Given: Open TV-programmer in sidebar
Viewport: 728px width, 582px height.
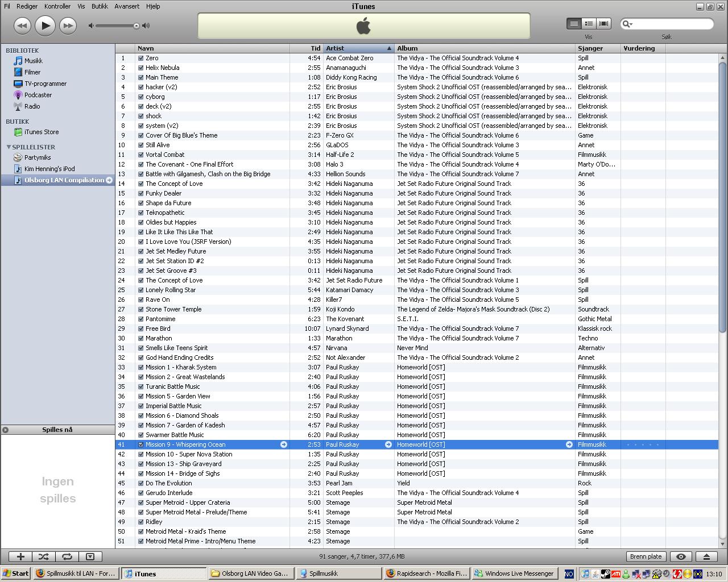Looking at the screenshot, I should tap(45, 84).
